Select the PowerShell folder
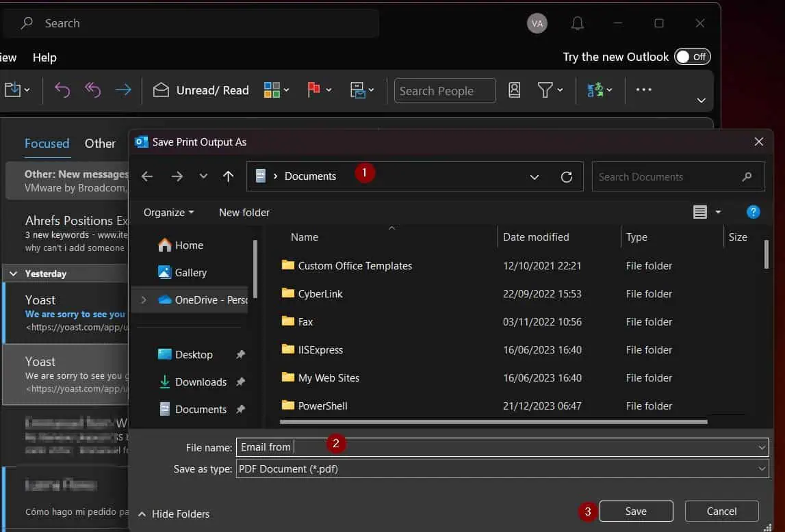Screen dimensions: 785x532 coord(314,406)
